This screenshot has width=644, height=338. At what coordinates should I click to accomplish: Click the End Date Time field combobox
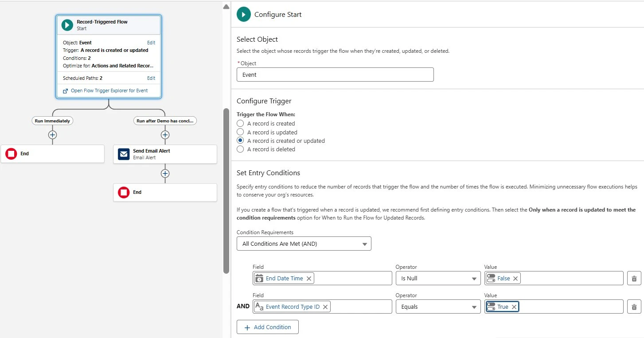coord(322,278)
